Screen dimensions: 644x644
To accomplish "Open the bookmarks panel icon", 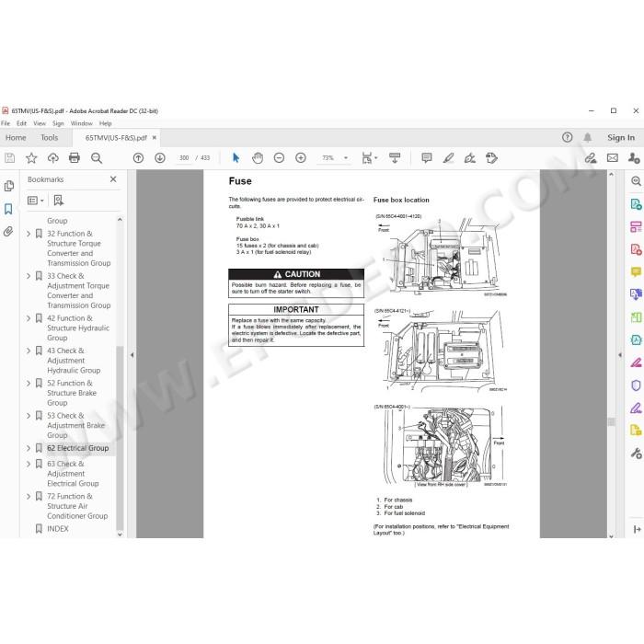I will [8, 209].
